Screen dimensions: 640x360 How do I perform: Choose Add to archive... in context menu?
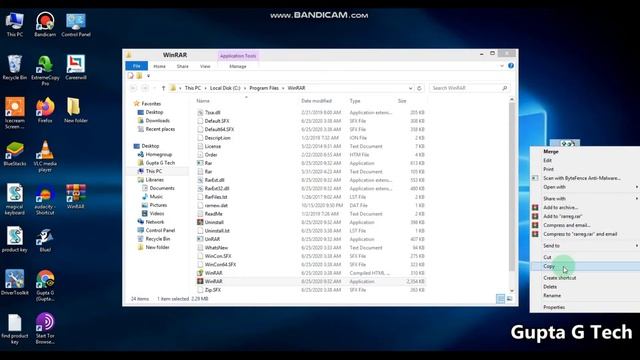click(x=584, y=207)
